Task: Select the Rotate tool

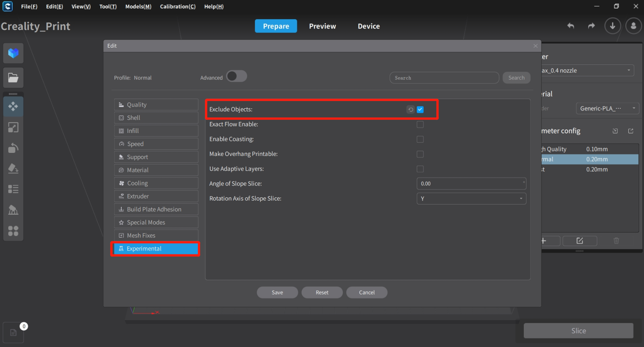Action: 13,148
